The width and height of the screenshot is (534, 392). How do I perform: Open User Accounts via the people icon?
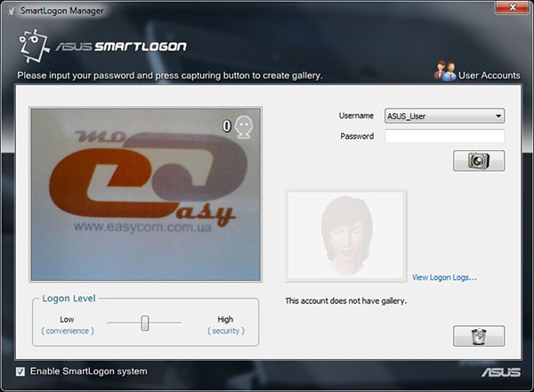[x=444, y=73]
